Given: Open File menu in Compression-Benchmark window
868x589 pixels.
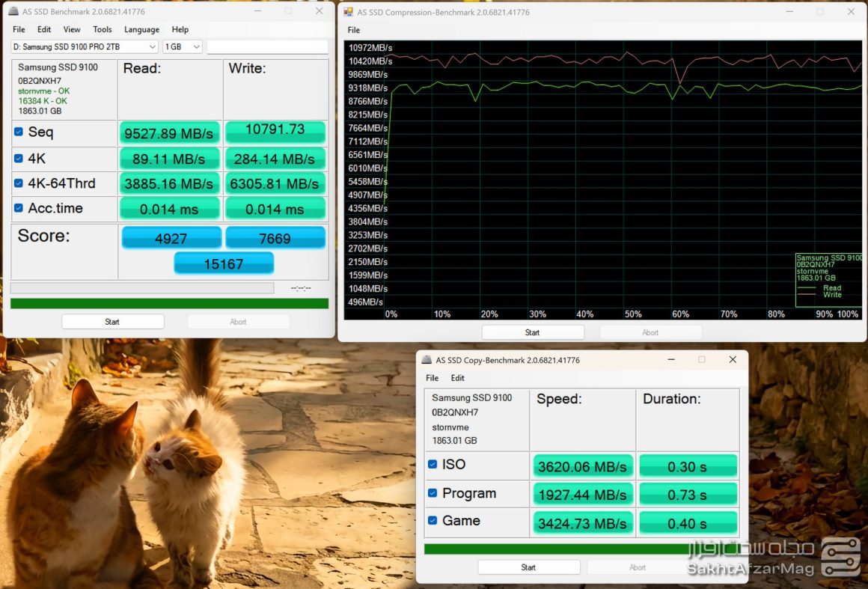Looking at the screenshot, I should coord(354,30).
